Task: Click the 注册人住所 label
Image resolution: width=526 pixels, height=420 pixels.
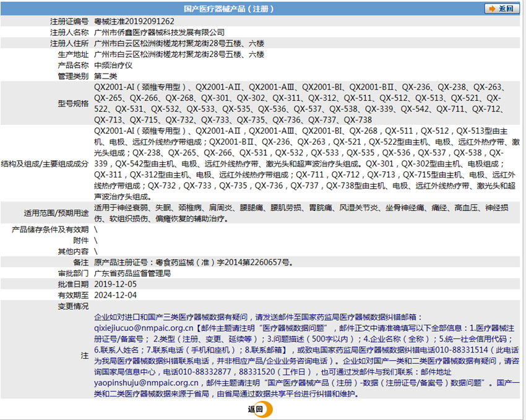Action: (69, 43)
